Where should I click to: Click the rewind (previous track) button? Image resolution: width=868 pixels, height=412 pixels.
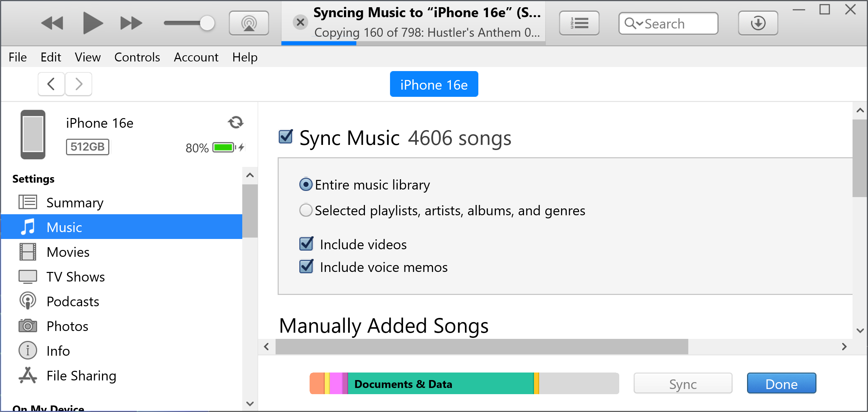pos(52,23)
